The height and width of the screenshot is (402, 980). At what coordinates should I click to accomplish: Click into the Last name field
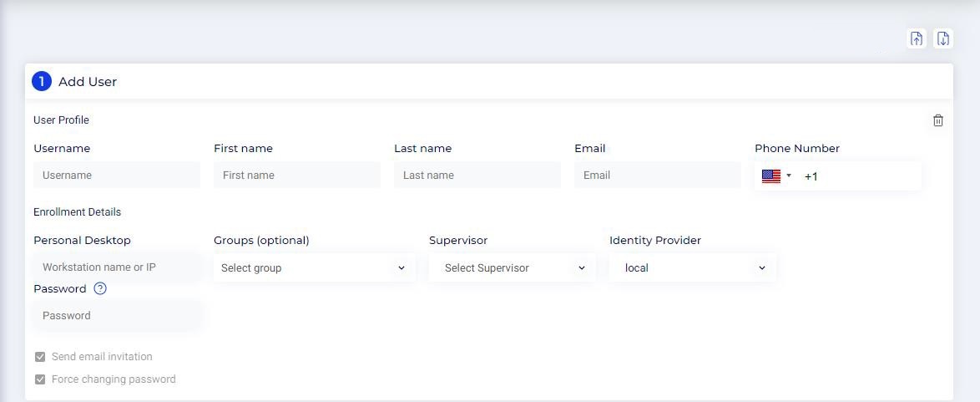point(477,176)
